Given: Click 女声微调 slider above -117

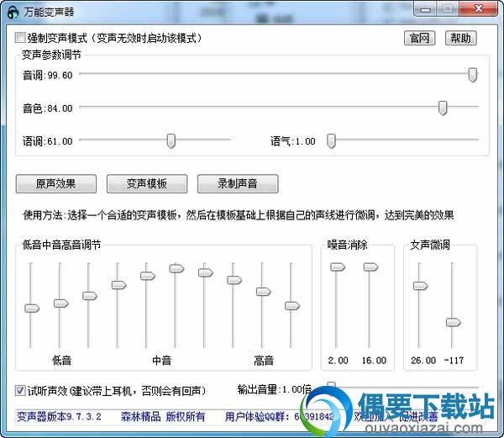Looking at the screenshot, I should [x=454, y=322].
